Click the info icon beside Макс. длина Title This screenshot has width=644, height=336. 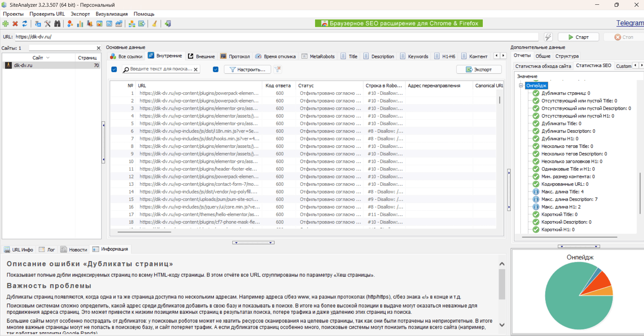(x=536, y=192)
